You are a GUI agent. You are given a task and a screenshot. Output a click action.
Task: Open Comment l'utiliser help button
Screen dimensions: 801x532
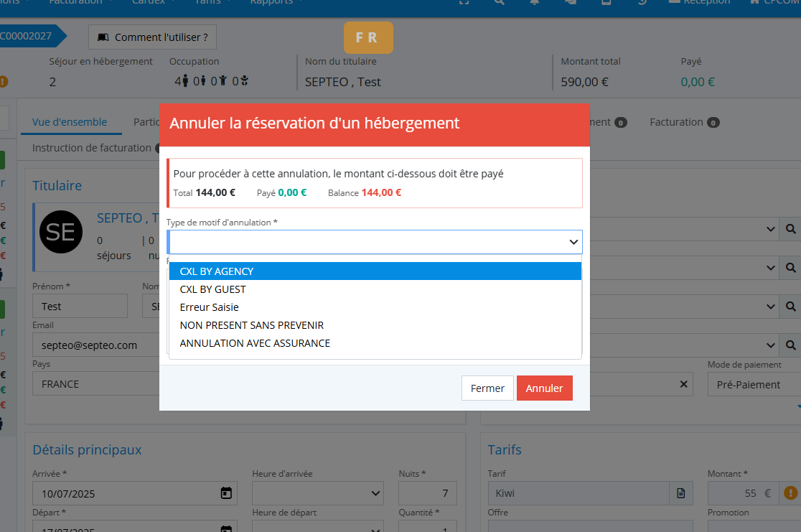[x=152, y=37]
